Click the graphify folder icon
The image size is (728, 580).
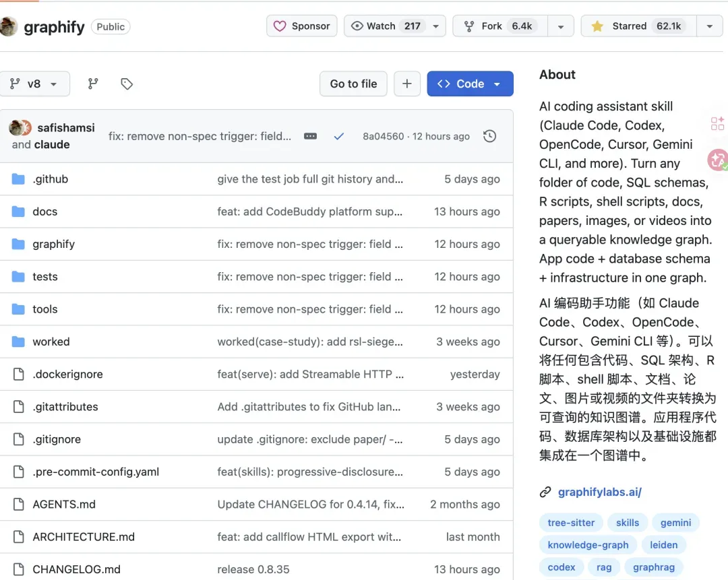[x=18, y=244]
